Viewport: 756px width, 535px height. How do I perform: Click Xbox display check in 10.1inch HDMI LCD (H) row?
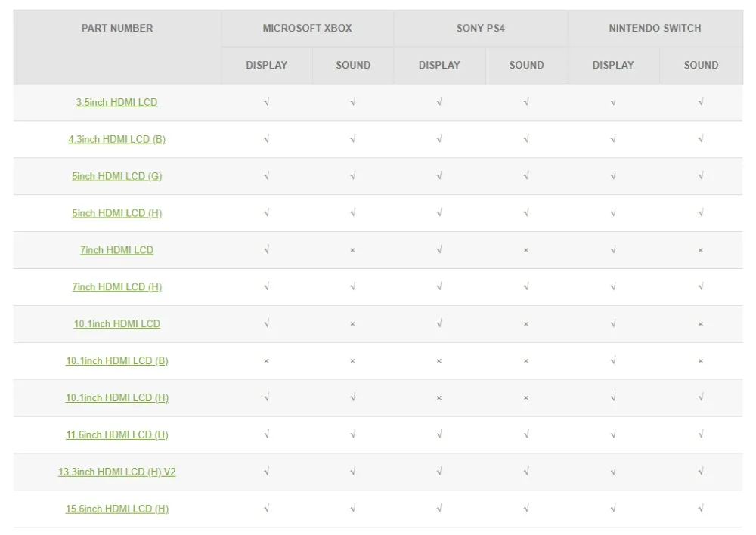pyautogui.click(x=267, y=397)
